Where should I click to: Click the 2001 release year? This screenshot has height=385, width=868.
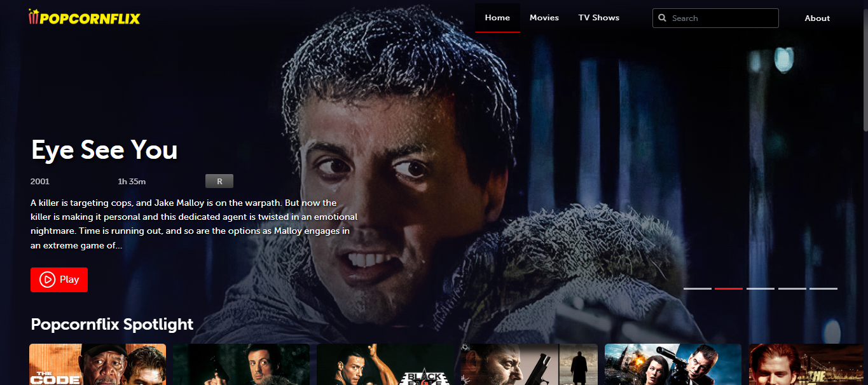point(40,182)
